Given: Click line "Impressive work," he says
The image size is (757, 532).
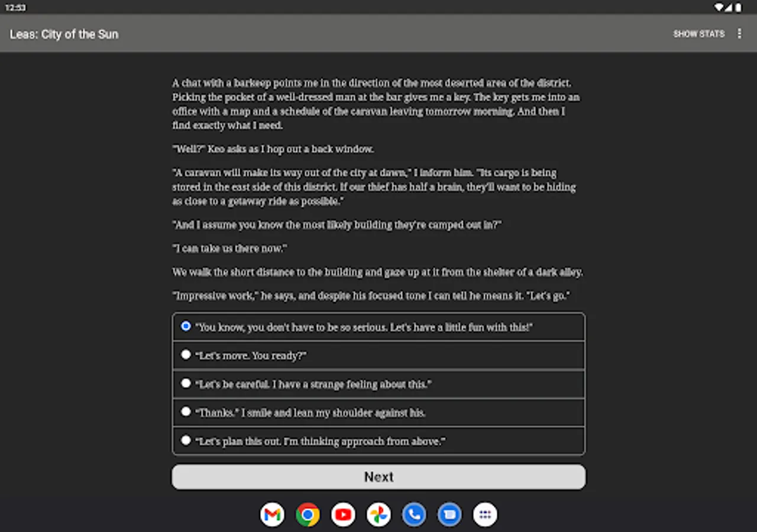Looking at the screenshot, I should pos(371,296).
